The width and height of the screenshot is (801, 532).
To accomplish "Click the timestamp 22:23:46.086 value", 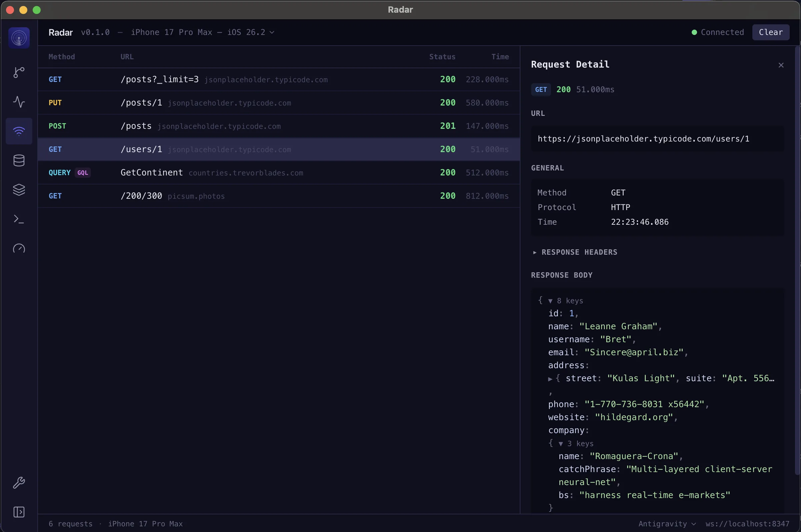I will (x=640, y=222).
